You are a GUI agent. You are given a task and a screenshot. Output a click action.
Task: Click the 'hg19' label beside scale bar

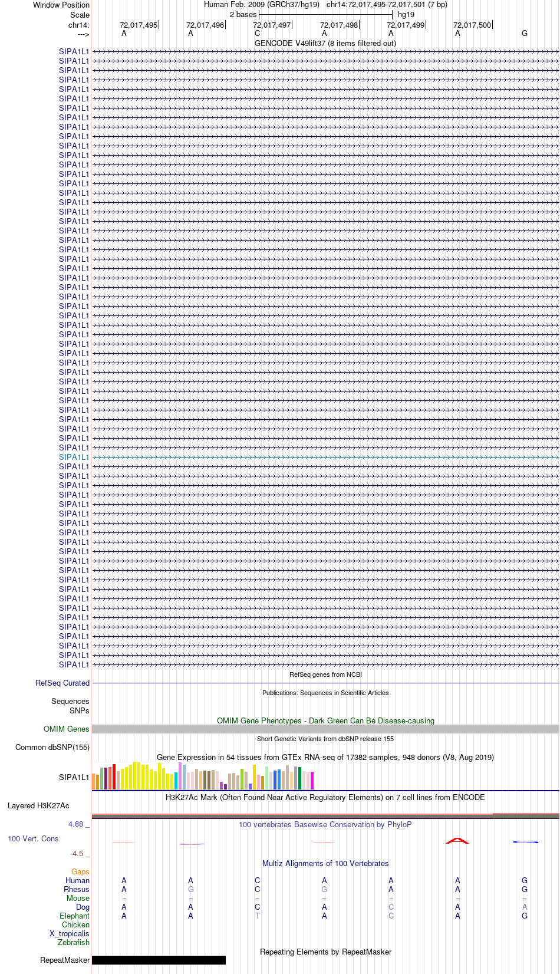406,14
